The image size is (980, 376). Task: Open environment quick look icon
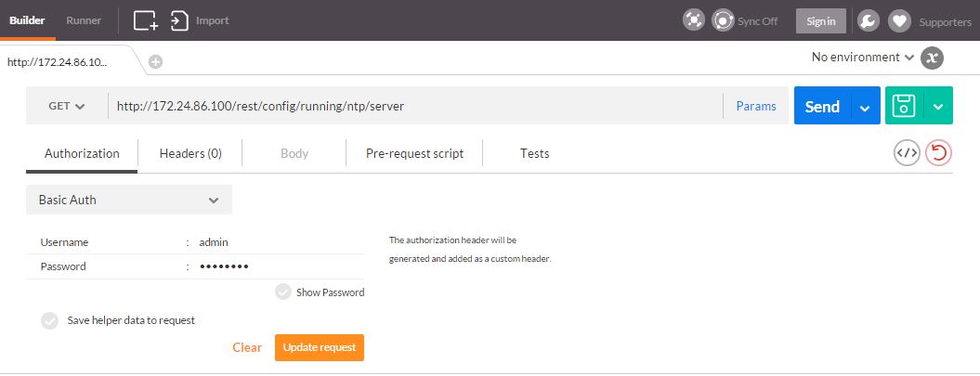(932, 58)
